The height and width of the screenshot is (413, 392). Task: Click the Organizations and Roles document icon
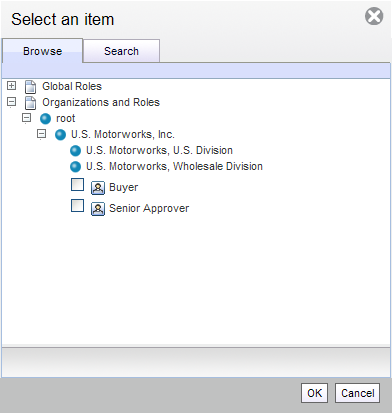(x=30, y=103)
